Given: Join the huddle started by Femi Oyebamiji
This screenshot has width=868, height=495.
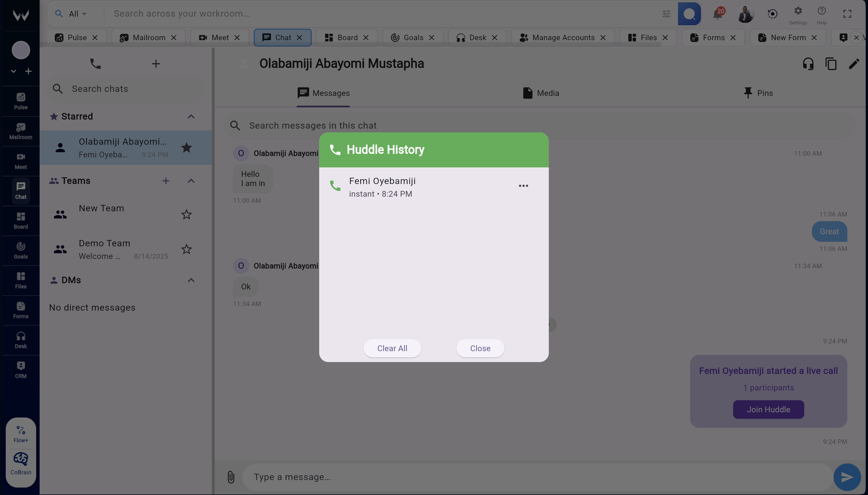Looking at the screenshot, I should click(768, 409).
